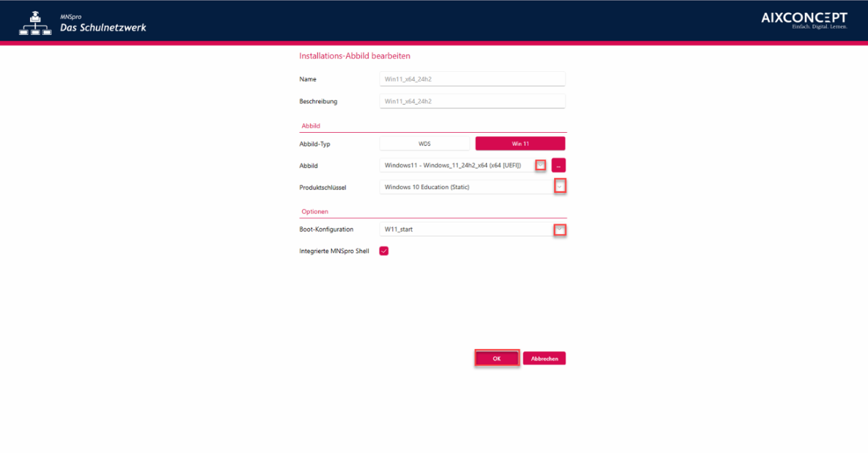This screenshot has height=453, width=868.
Task: Open the image browser via three-dots button
Action: tap(558, 165)
